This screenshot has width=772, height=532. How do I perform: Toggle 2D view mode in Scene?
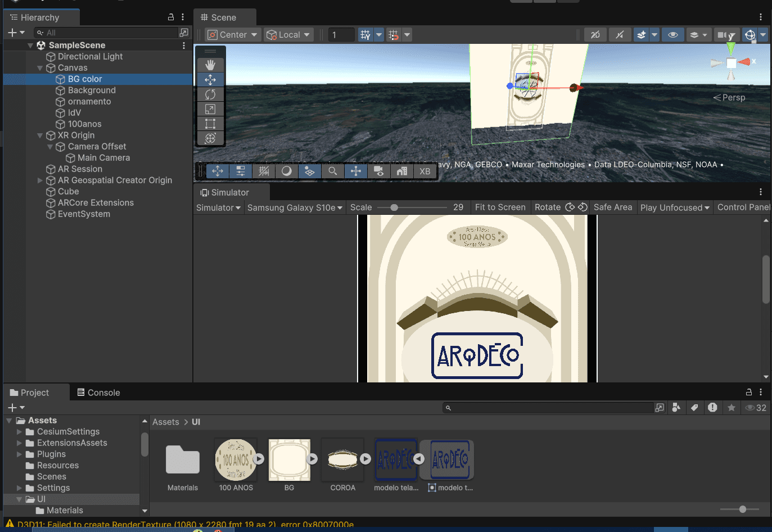point(595,35)
